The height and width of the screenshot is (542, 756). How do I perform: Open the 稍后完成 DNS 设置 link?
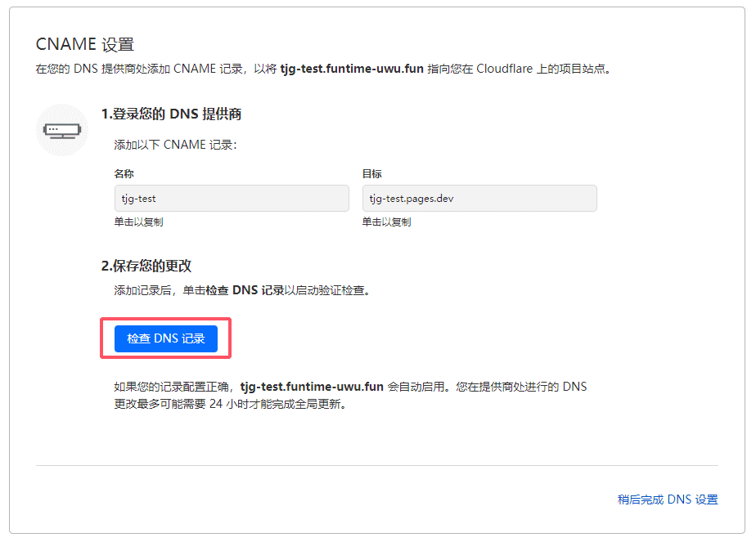tap(667, 499)
